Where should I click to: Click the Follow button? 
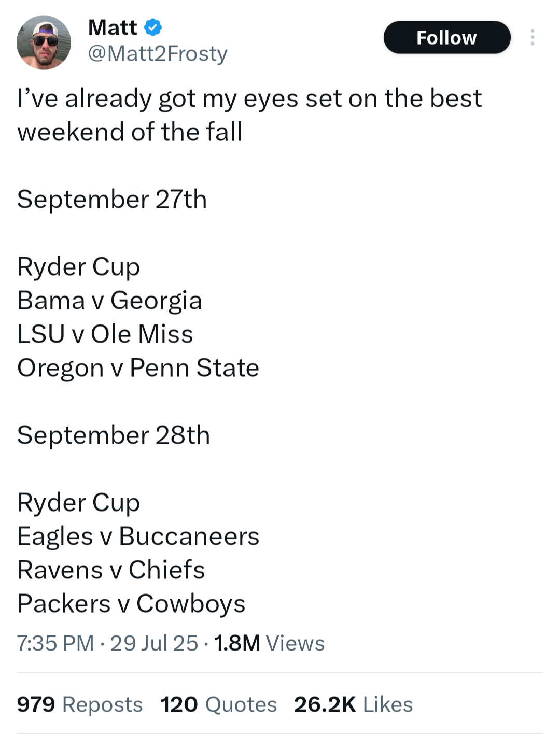tap(447, 37)
